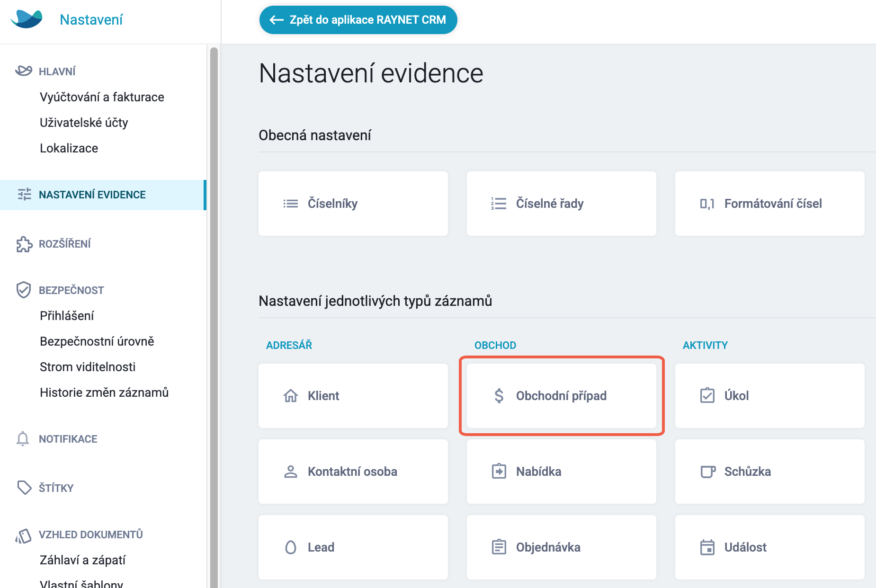This screenshot has height=588, width=876.
Task: Click the Adresář column heading
Action: pos(289,345)
